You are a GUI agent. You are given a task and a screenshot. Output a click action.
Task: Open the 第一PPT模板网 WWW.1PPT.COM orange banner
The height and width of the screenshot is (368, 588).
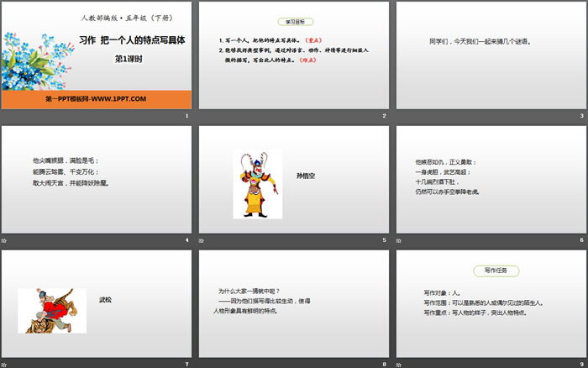96,99
